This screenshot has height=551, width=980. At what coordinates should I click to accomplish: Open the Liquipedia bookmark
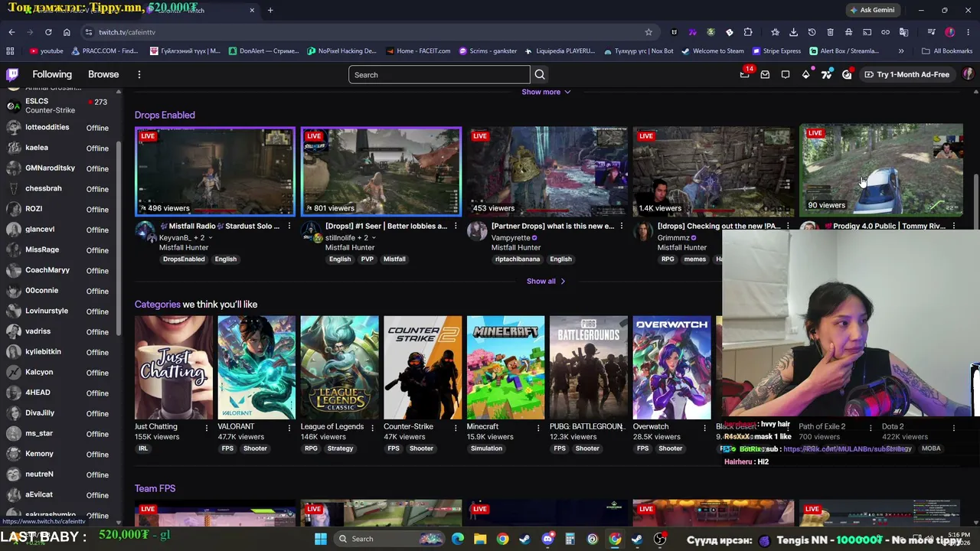coord(560,51)
